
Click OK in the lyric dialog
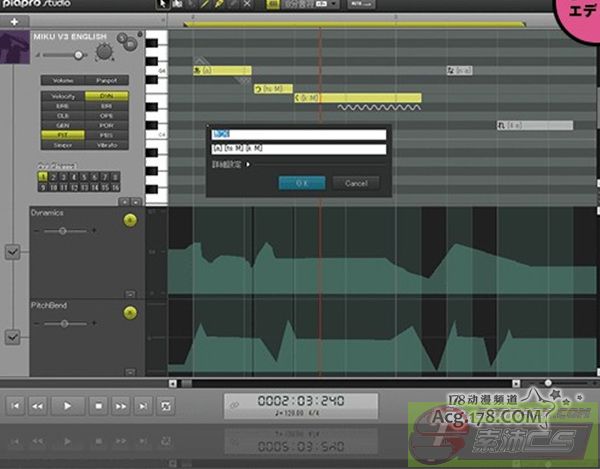pyautogui.click(x=302, y=184)
